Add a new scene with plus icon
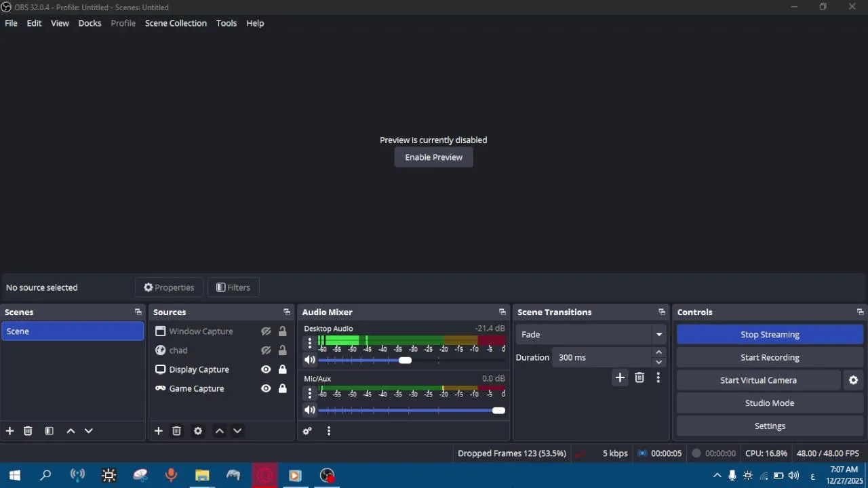 point(9,431)
